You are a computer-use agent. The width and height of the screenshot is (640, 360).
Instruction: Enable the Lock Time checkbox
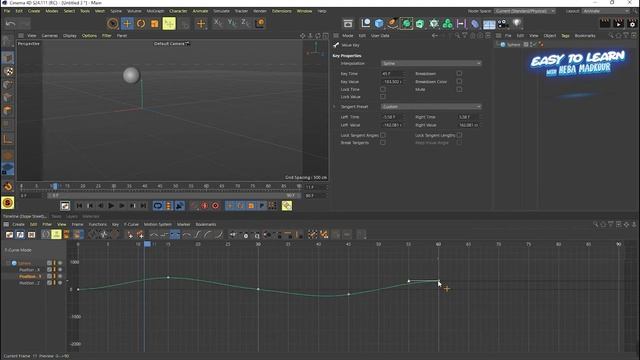click(382, 89)
